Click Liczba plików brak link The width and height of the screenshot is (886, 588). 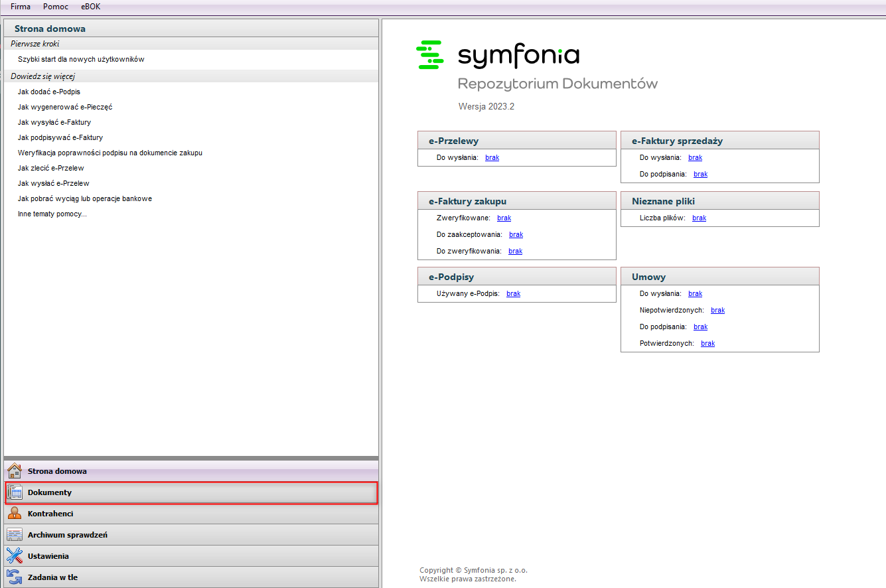(699, 218)
